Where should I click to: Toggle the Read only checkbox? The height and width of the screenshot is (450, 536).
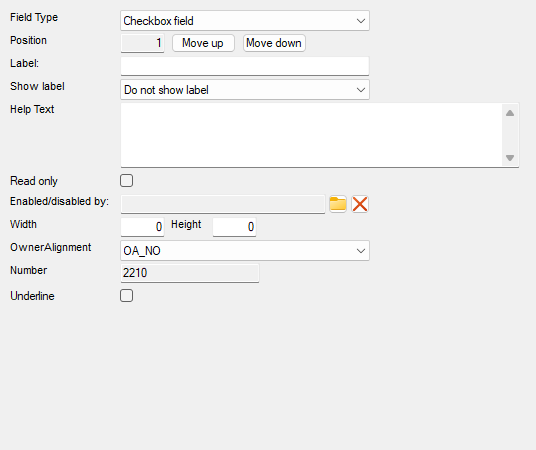point(126,181)
